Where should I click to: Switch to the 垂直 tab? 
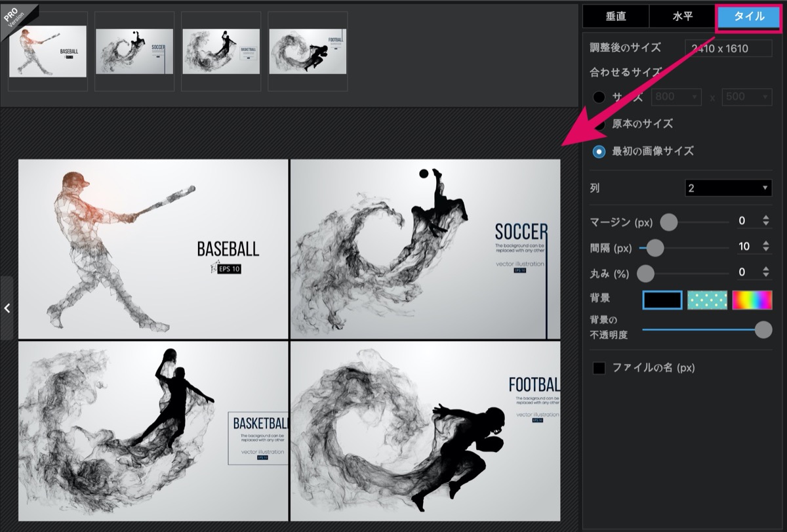[x=616, y=16]
